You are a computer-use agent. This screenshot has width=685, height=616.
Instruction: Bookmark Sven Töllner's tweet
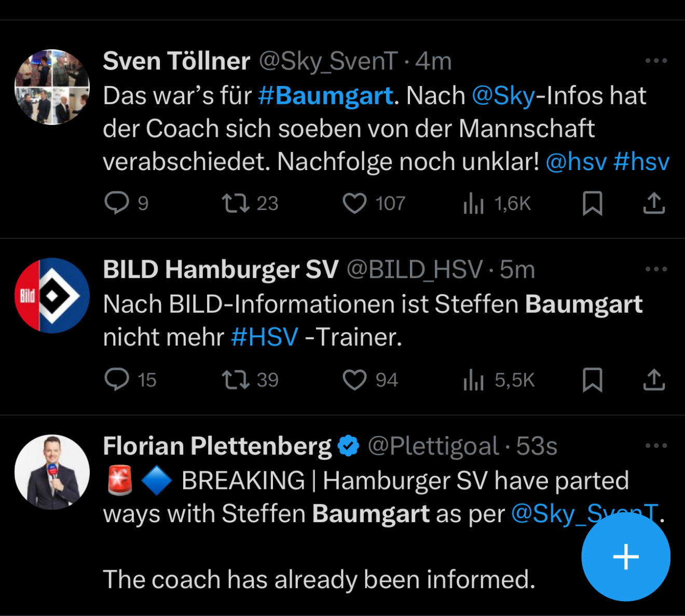[592, 203]
